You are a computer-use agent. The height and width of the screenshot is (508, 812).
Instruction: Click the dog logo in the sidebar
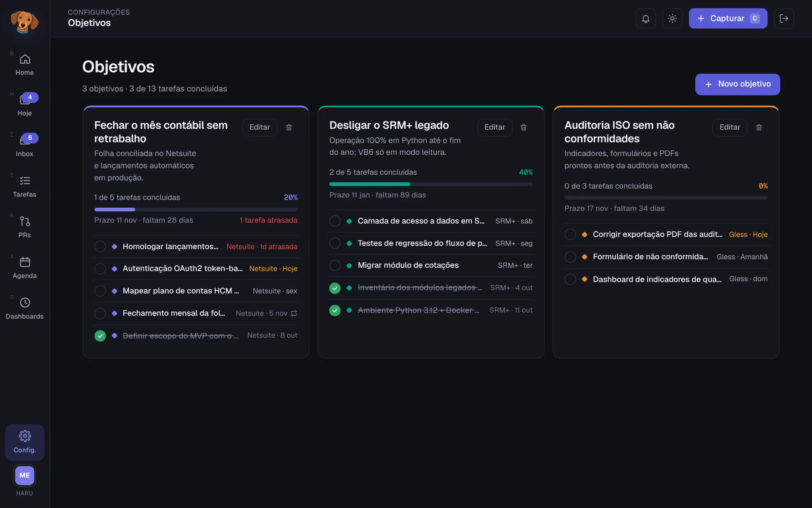(24, 22)
